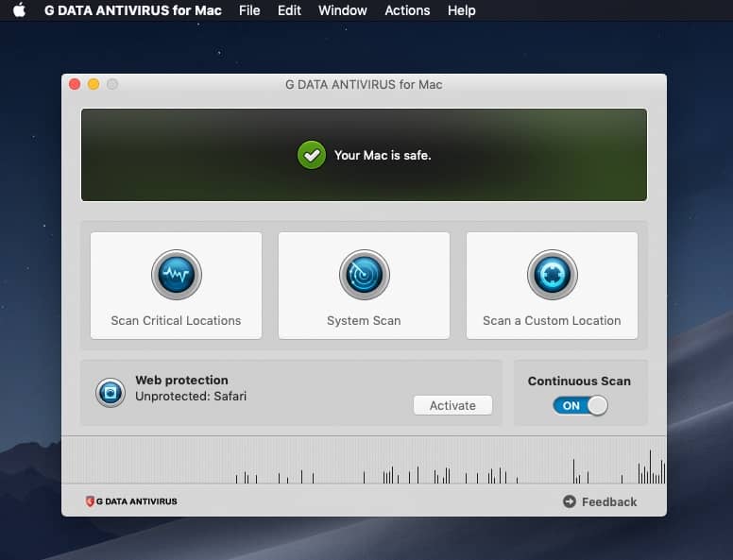Open the File menu
This screenshot has width=733, height=560.
(x=249, y=10)
